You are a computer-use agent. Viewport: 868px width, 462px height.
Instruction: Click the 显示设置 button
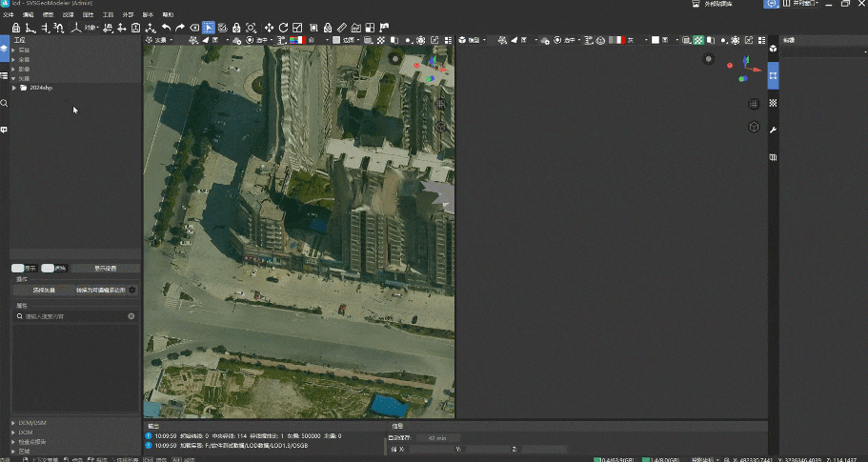(105, 269)
